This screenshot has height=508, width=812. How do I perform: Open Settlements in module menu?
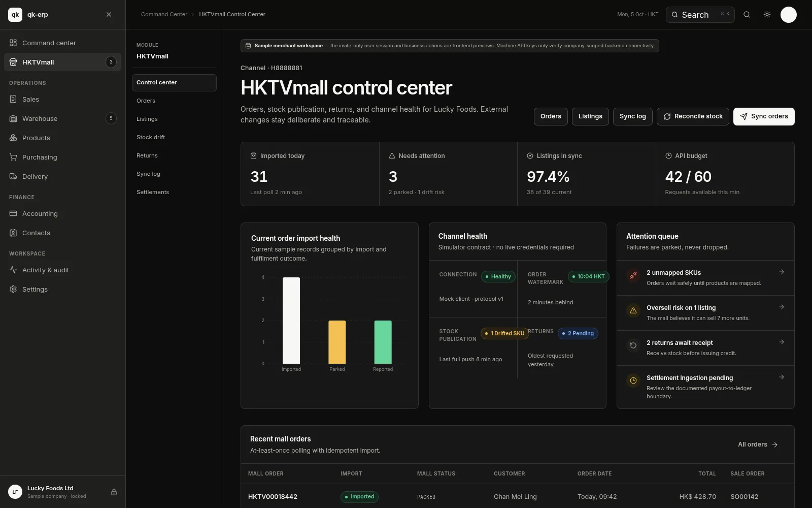[174, 192]
